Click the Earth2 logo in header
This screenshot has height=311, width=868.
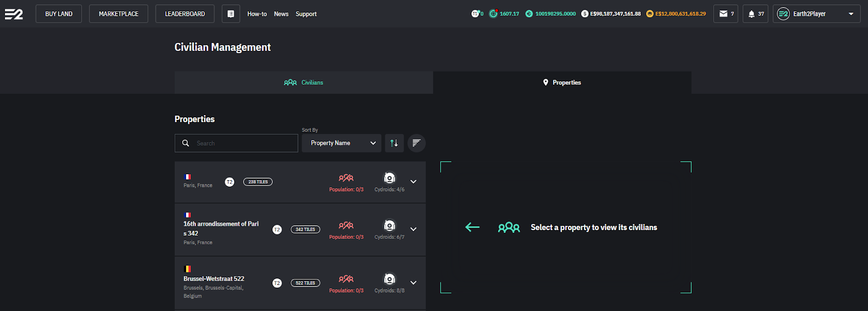[x=14, y=14]
